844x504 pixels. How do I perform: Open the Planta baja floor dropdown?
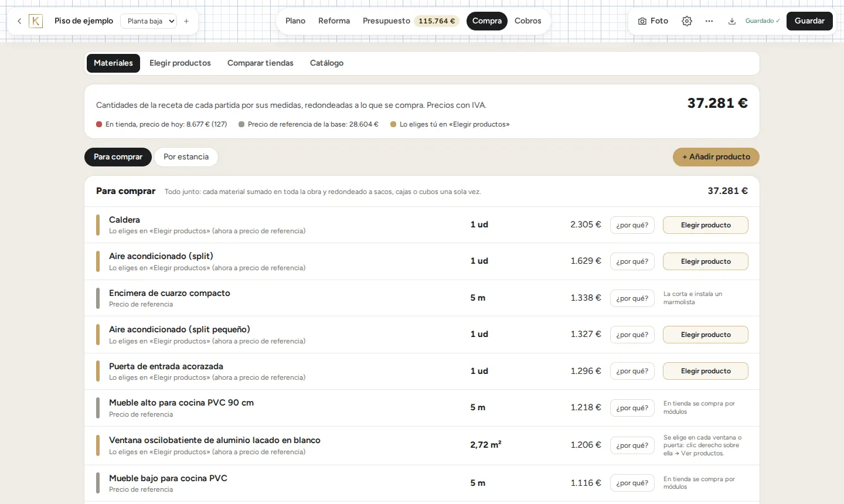148,21
